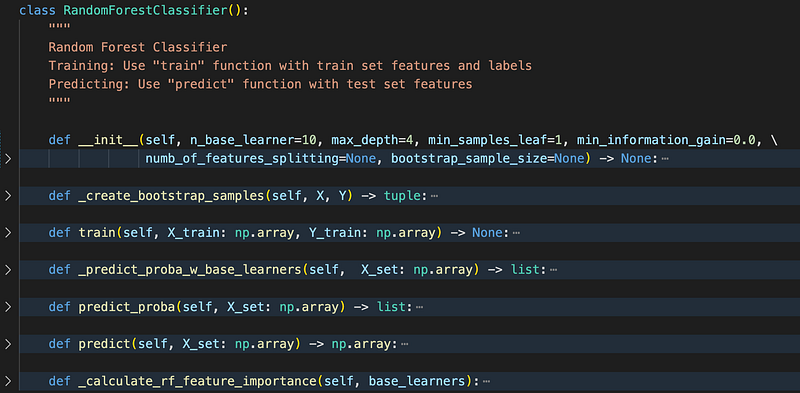The image size is (800, 393).
Task: Click ellipsis after _calculate_rf_feature_importance signature
Action: 486,381
